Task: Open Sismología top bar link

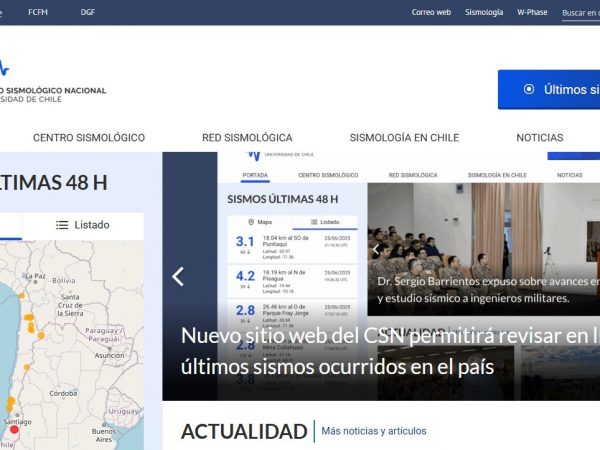Action: [x=484, y=12]
